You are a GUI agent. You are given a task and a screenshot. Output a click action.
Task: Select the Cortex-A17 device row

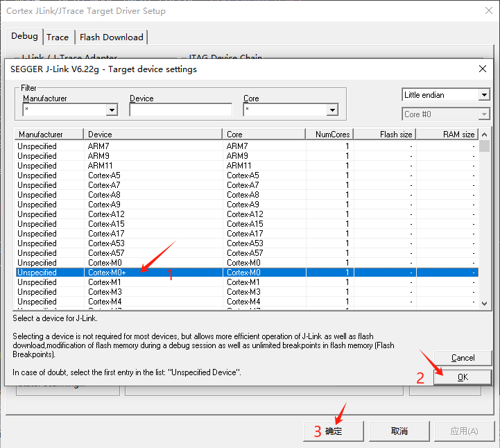click(x=246, y=234)
